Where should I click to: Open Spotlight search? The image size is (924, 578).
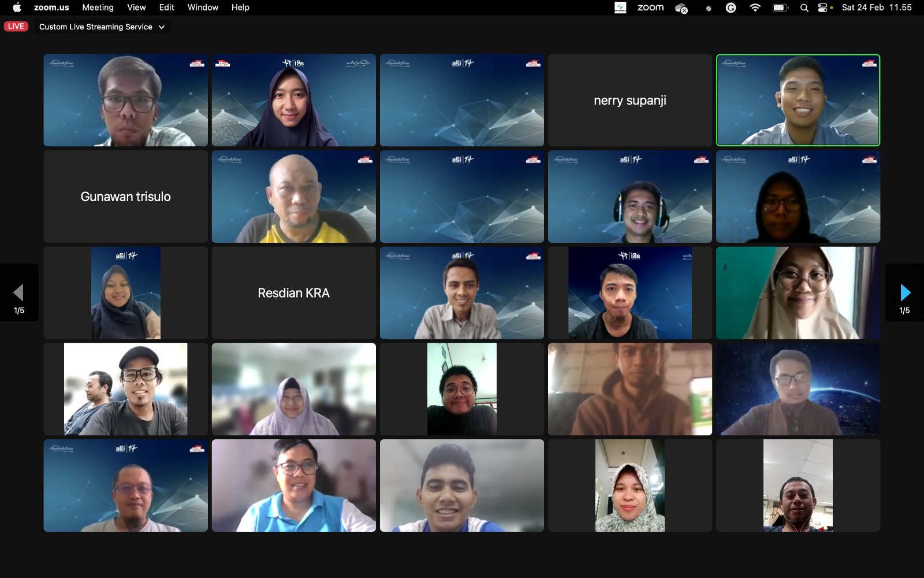click(804, 8)
